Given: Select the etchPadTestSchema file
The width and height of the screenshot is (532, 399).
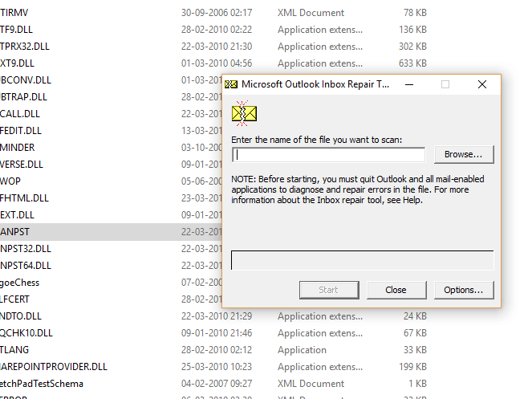Looking at the screenshot, I should coord(42,384).
